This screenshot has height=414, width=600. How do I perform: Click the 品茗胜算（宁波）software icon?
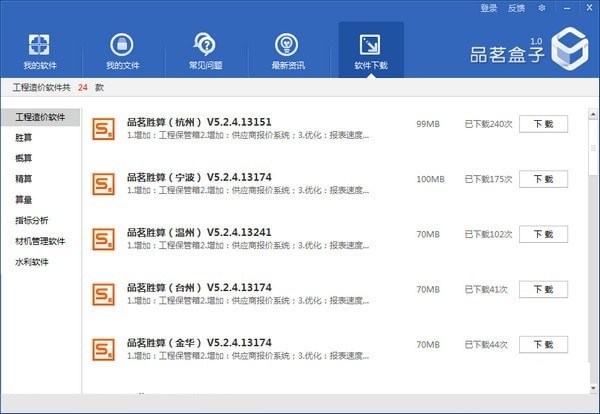103,184
